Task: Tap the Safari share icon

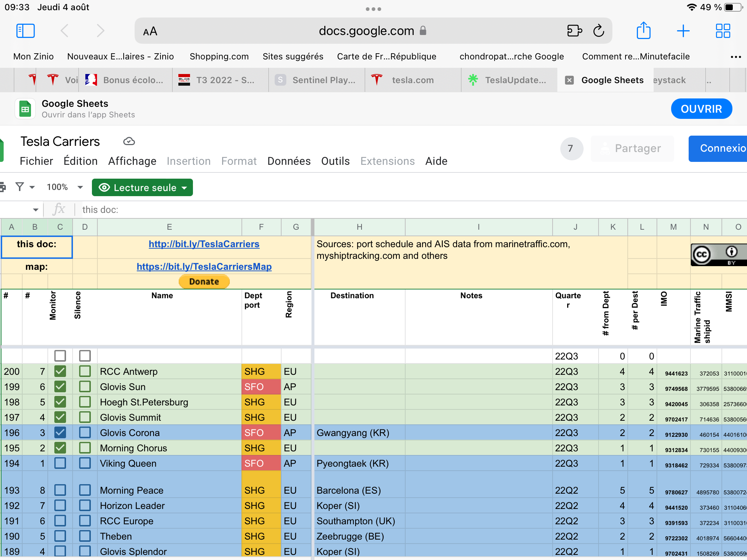Action: pyautogui.click(x=643, y=31)
